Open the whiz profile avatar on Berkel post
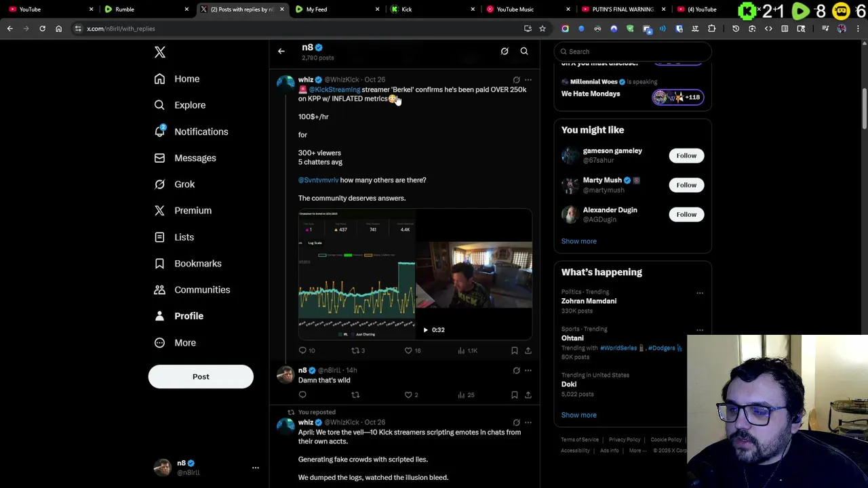Viewport: 868px width, 488px height. click(x=285, y=84)
